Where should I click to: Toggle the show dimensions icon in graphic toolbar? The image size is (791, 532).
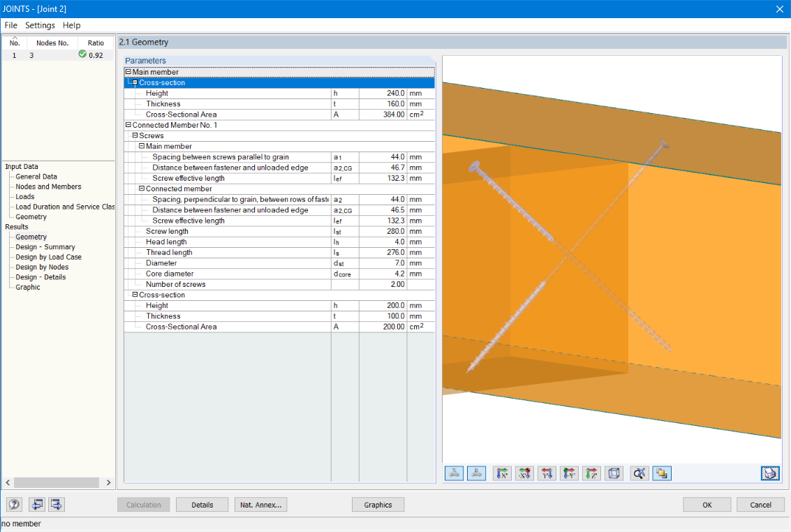tap(454, 473)
